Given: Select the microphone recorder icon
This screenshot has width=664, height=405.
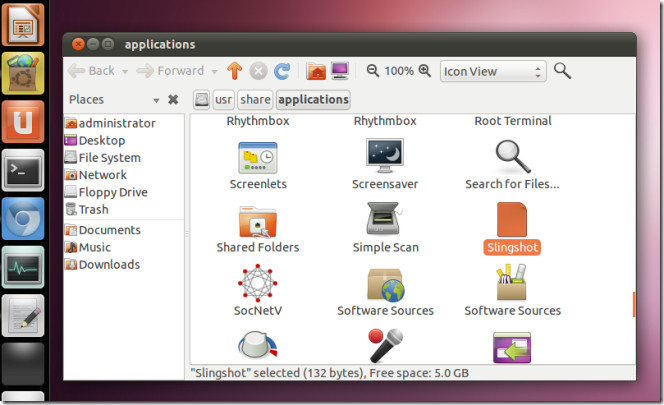Looking at the screenshot, I should 385,346.
